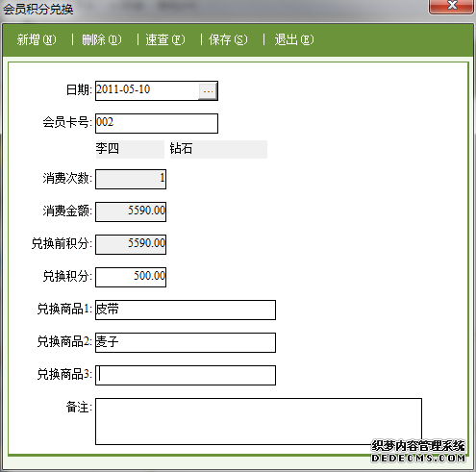Click 兑换商品2 field containing 麦子
The width and height of the screenshot is (476, 472).
click(x=186, y=342)
